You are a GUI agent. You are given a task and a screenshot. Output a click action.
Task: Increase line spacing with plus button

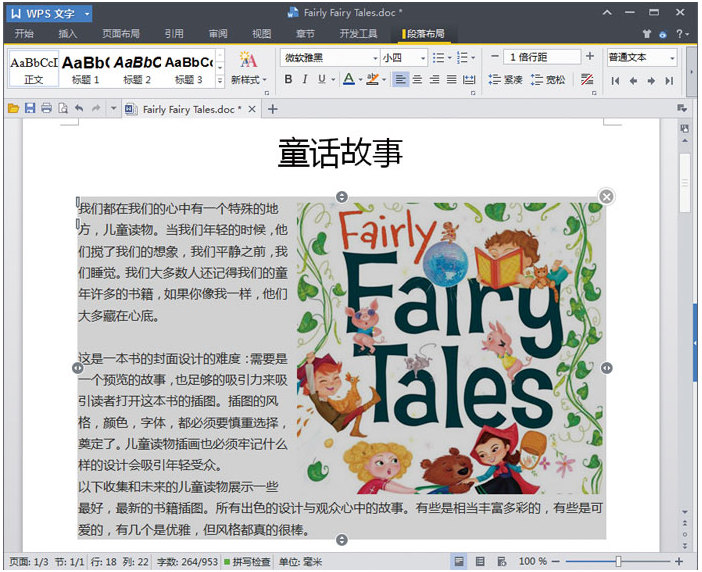pos(590,56)
